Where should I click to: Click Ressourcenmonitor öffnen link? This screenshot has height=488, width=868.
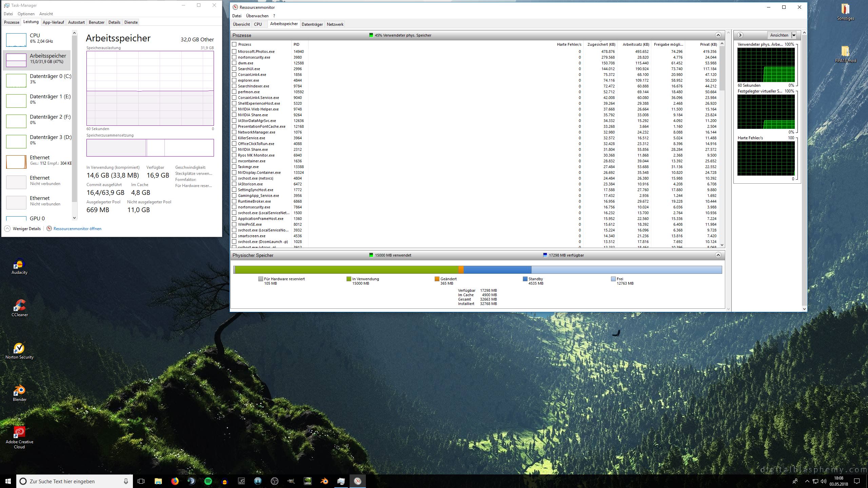tap(77, 229)
